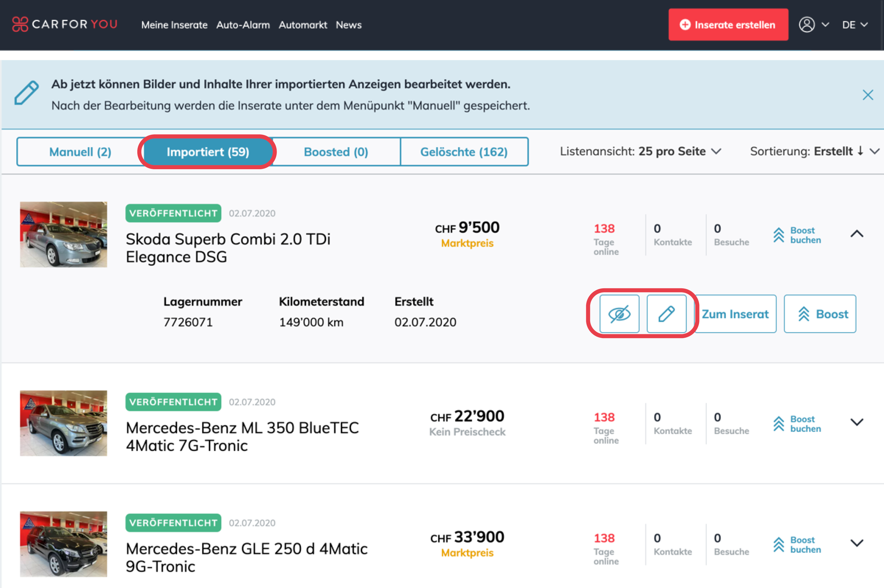Viewport: 884px width, 588px height.
Task: Switch to the Manuell (2) tab
Action: (80, 152)
